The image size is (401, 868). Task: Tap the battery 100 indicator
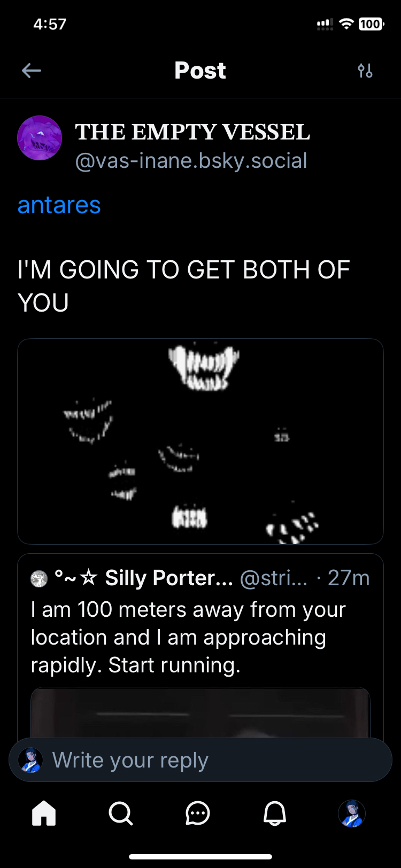point(371,24)
